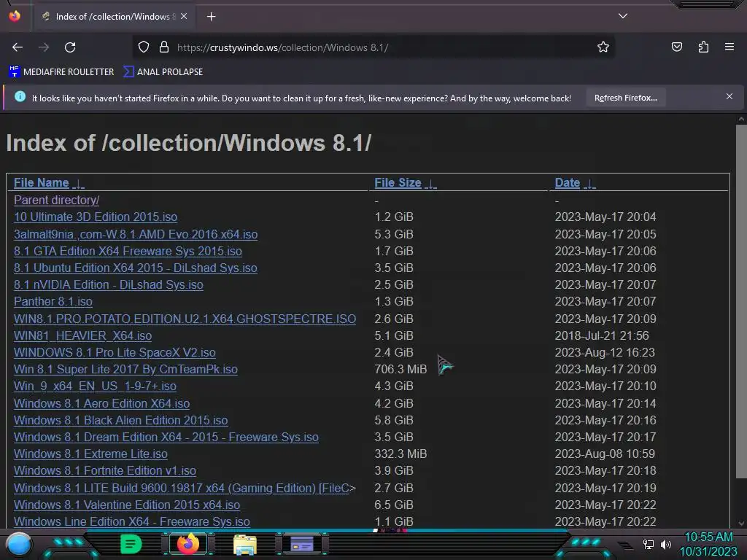Reverse date sort with arrow

pos(589,184)
